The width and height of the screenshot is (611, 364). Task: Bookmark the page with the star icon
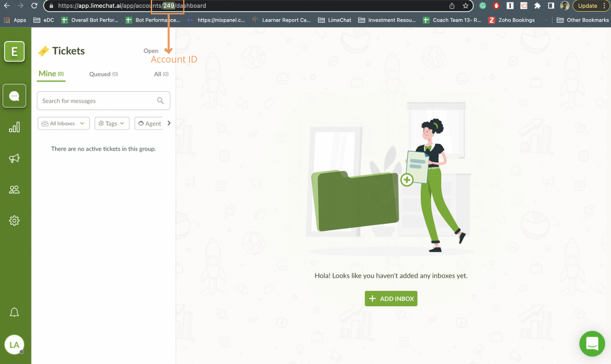(x=465, y=6)
